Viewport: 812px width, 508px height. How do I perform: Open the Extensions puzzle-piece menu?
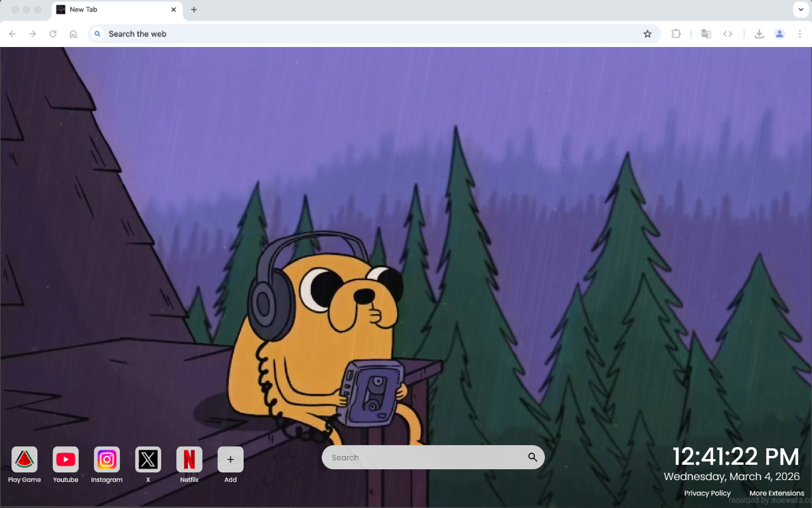coord(676,34)
